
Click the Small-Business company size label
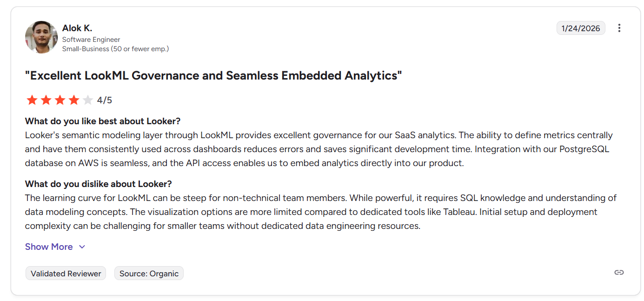point(116,49)
